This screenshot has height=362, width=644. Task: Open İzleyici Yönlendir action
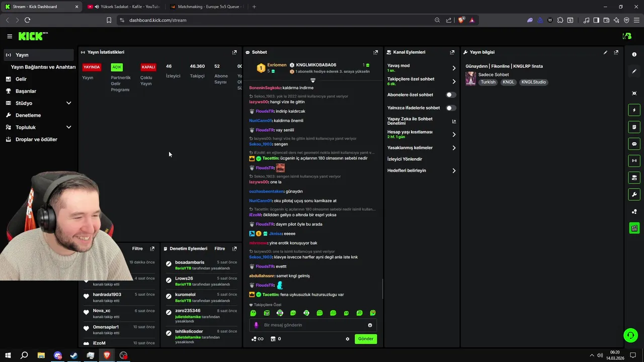pos(405,159)
